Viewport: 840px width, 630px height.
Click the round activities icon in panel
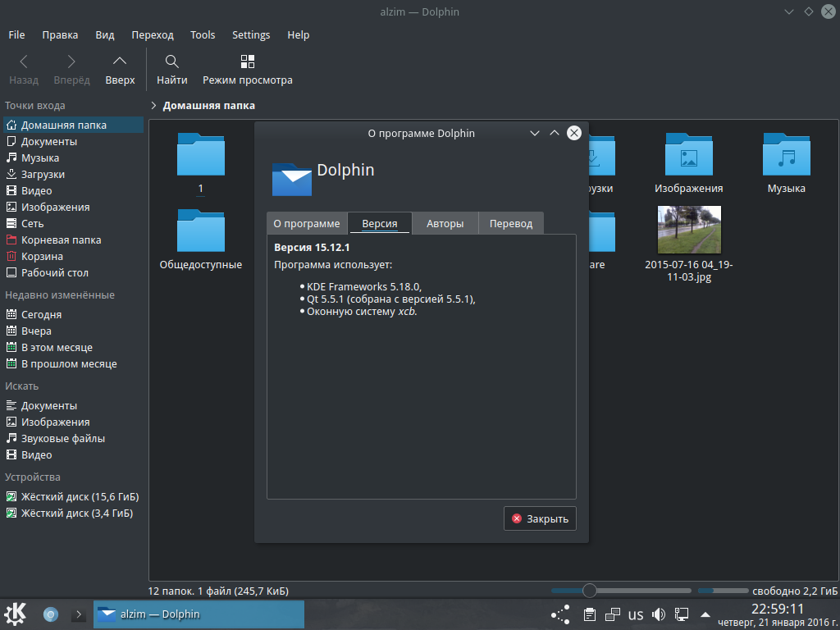[51, 614]
